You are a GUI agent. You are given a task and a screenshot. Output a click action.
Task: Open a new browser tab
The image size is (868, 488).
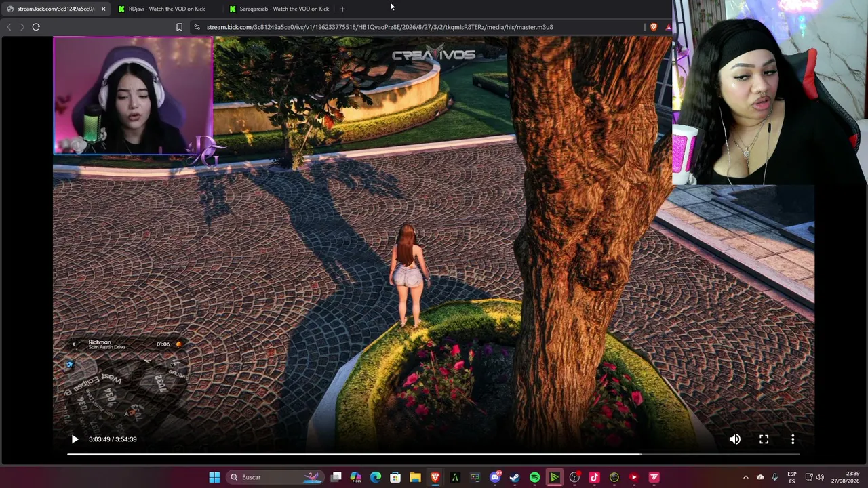point(342,9)
